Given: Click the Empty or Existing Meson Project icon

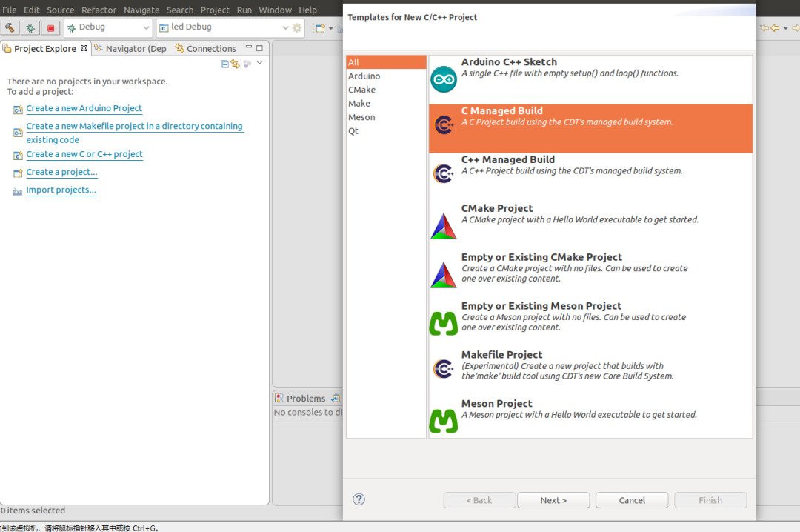Looking at the screenshot, I should (x=444, y=323).
